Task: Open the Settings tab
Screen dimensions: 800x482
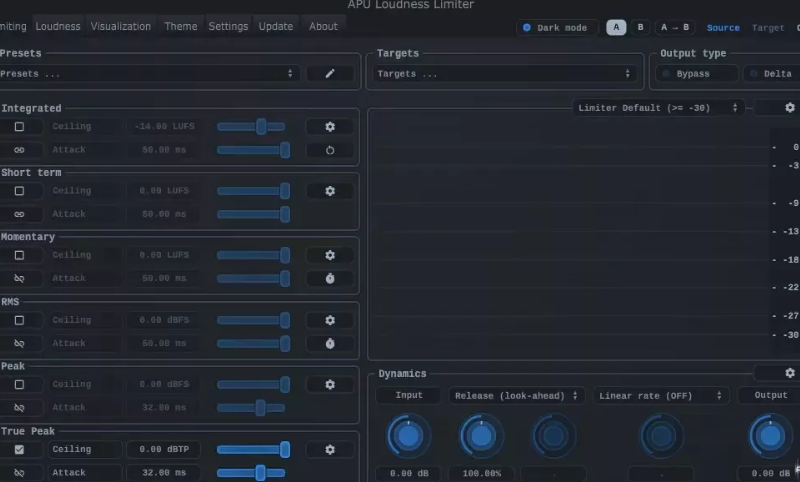Action: pyautogui.click(x=228, y=27)
